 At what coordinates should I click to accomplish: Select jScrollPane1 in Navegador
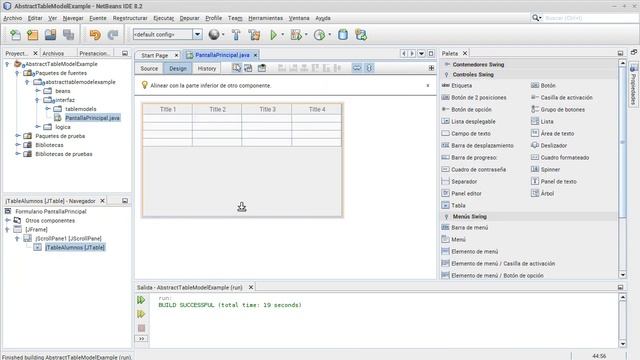pos(68,238)
